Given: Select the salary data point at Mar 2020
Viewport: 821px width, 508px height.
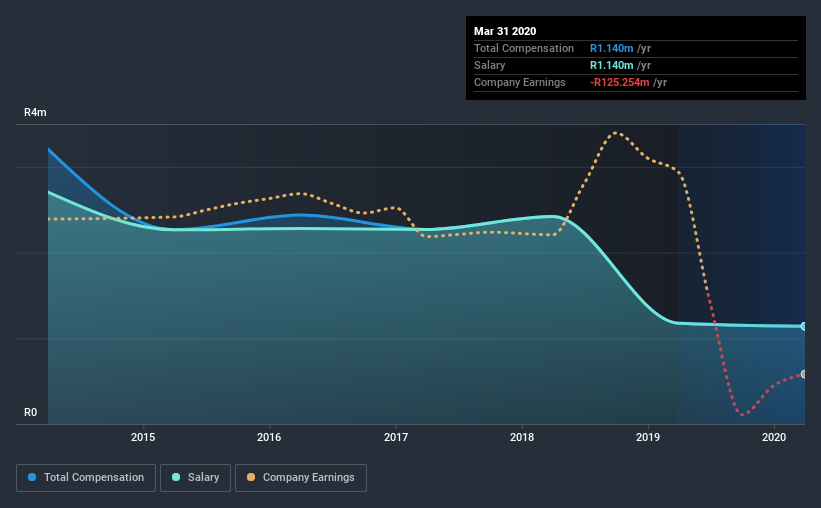Looking at the screenshot, I should 804,326.
